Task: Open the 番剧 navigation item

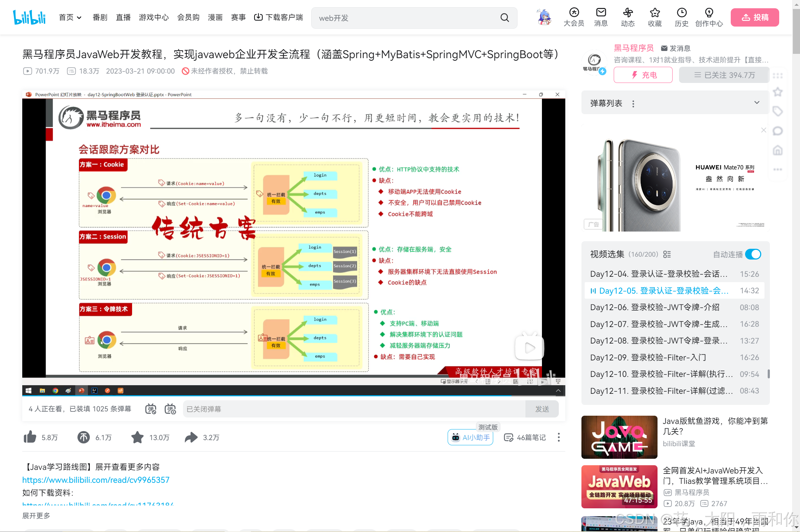Action: (x=100, y=17)
